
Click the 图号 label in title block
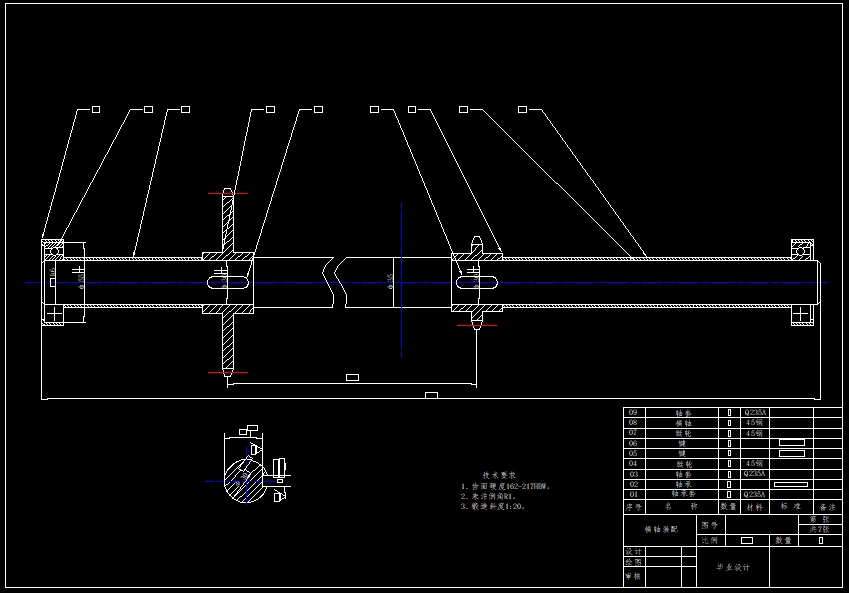point(709,525)
